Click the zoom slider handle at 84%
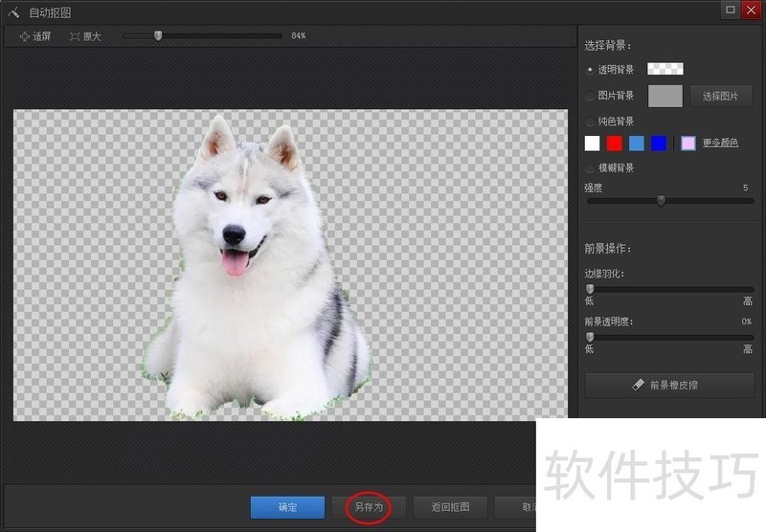 tap(158, 36)
